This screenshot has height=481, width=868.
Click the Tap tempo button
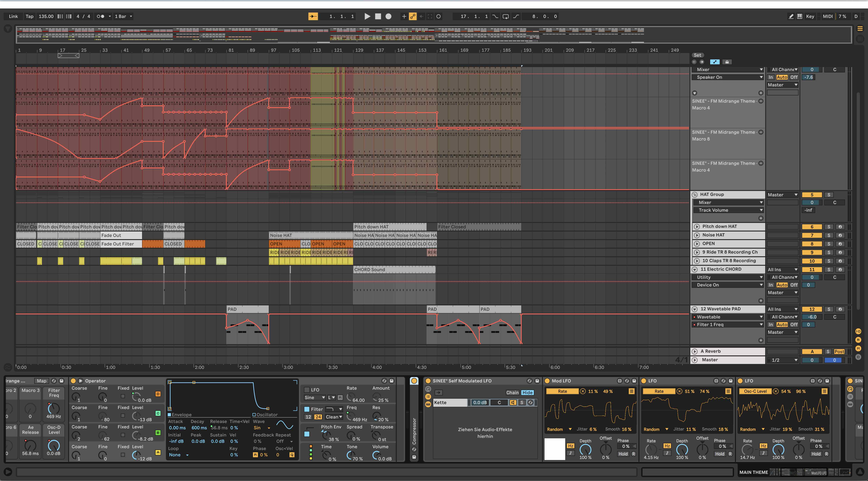click(30, 16)
